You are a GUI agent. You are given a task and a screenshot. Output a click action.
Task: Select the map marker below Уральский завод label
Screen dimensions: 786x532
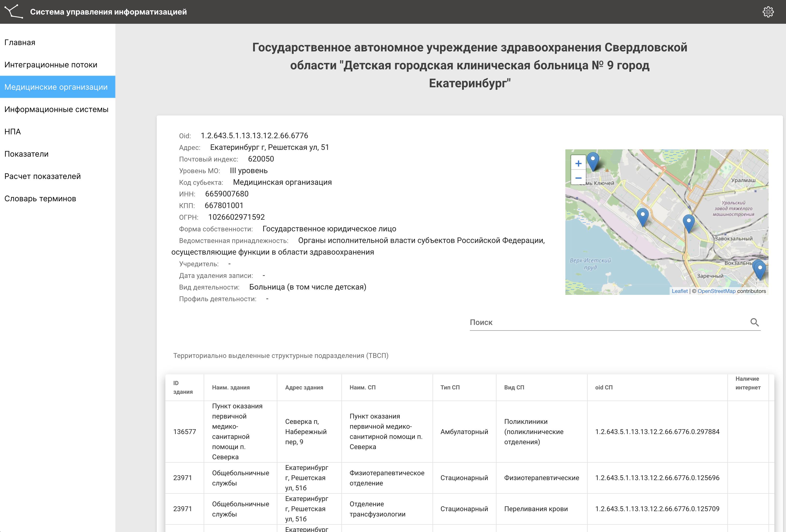pos(689,224)
